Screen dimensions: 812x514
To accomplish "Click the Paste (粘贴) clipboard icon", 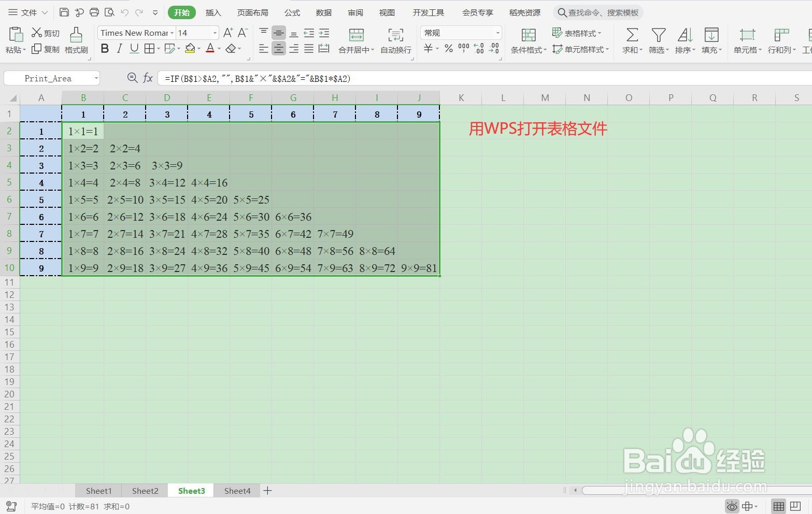I will click(16, 35).
